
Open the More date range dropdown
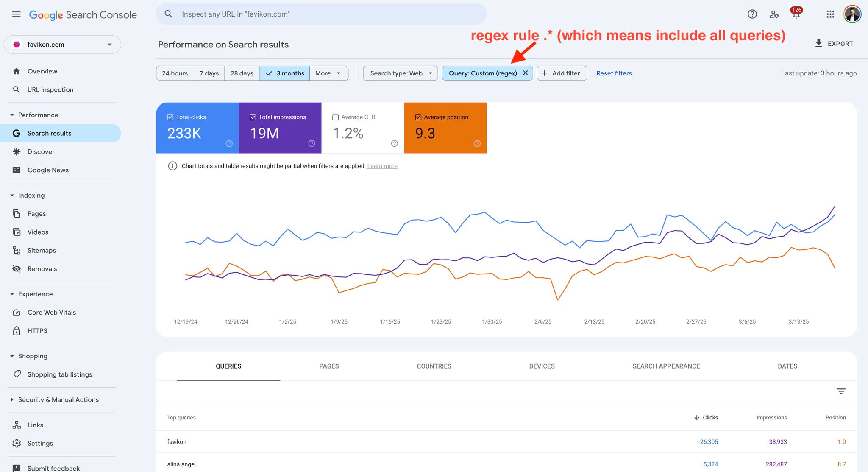pos(328,73)
